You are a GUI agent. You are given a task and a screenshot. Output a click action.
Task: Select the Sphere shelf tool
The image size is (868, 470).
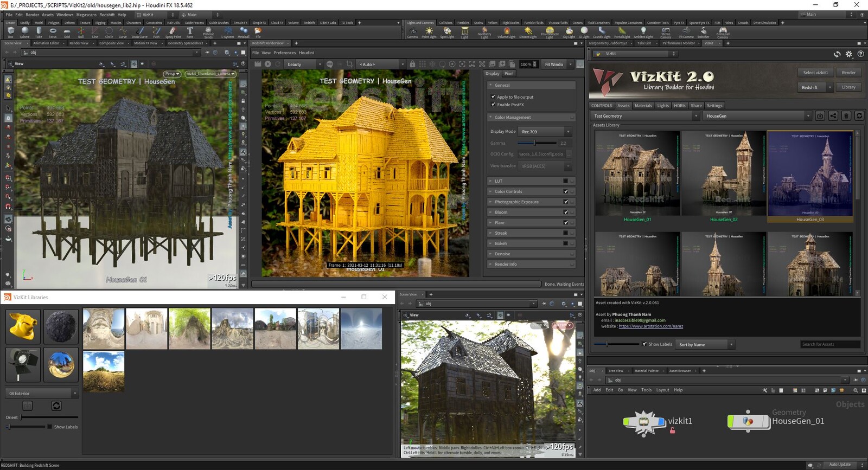click(x=24, y=33)
